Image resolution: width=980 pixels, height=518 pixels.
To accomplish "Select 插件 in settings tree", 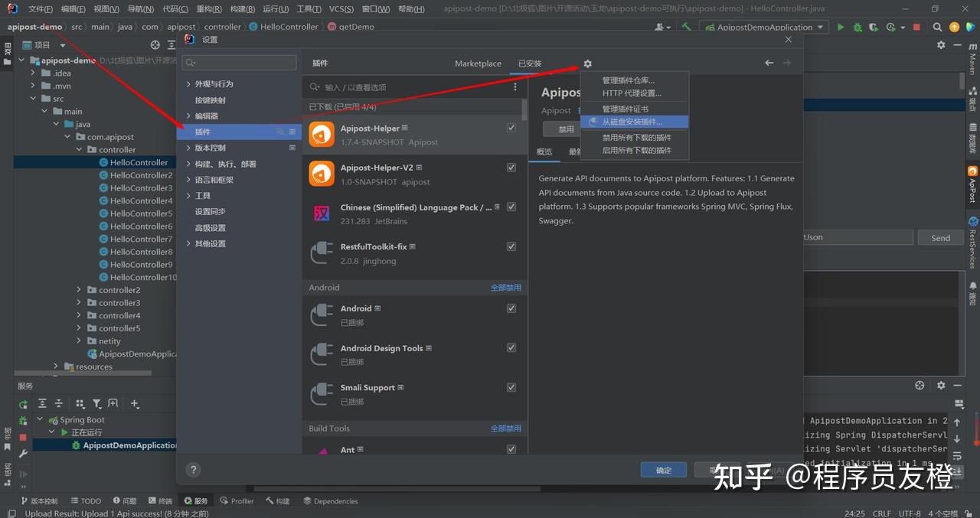I will point(240,132).
